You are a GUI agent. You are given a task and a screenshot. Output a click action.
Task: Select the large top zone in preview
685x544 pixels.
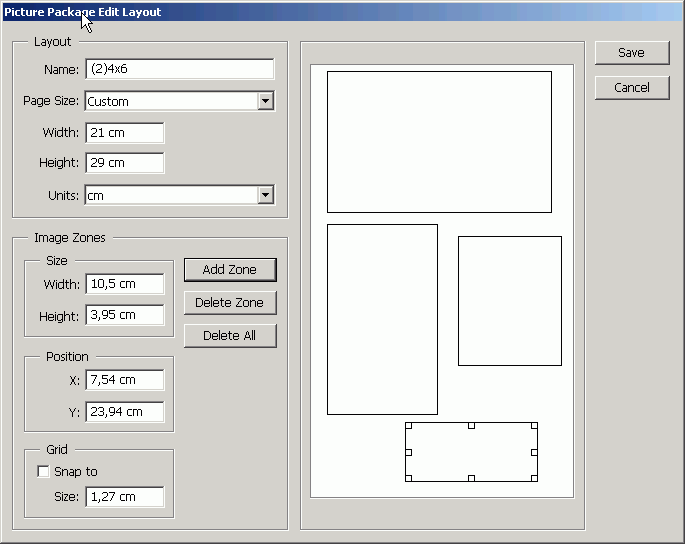click(x=439, y=142)
